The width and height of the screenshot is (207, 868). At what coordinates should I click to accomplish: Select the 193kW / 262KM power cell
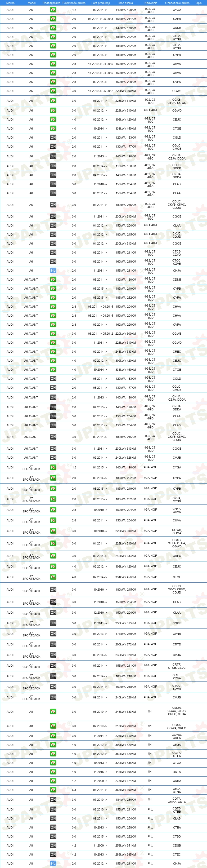tap(125, 837)
